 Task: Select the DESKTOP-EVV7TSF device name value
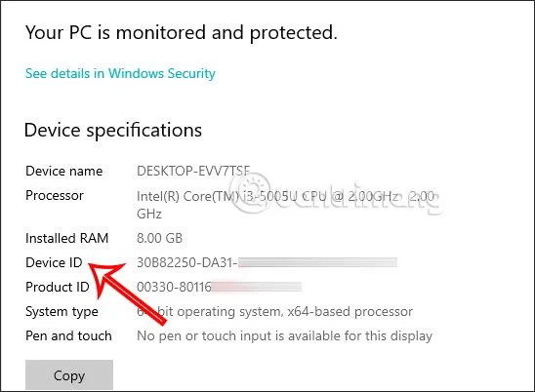tap(193, 171)
